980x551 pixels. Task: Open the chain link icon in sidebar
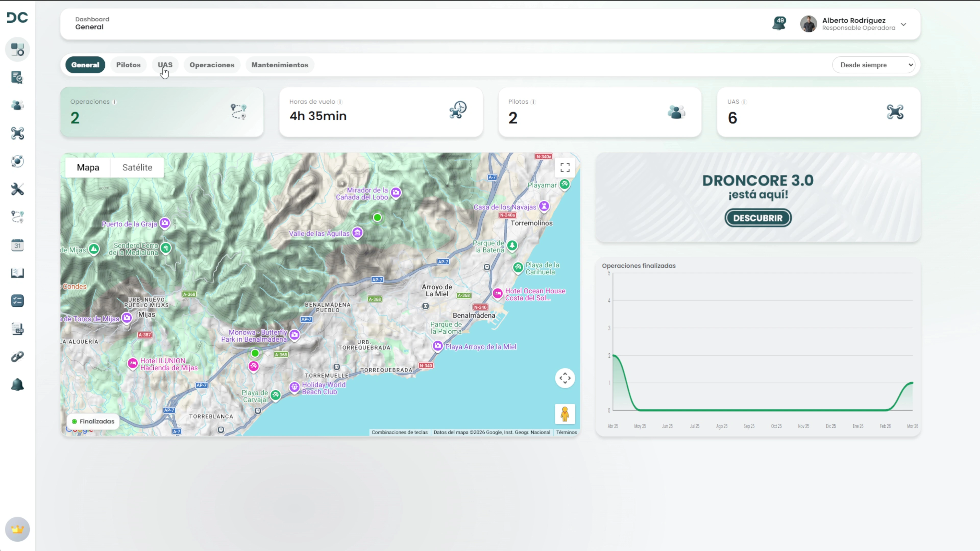click(x=18, y=357)
